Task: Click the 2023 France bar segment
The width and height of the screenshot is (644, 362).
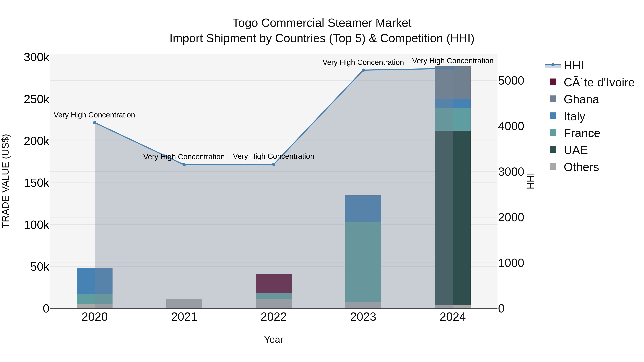Action: tap(363, 262)
